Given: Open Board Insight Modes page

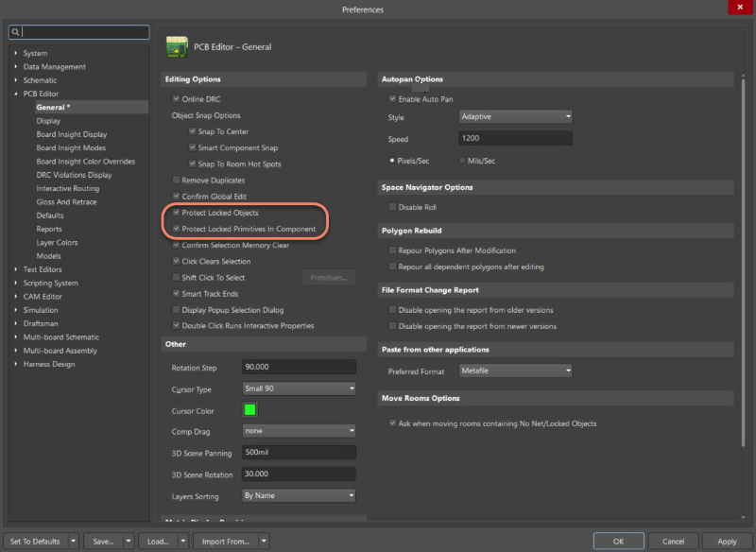Looking at the screenshot, I should click(71, 147).
